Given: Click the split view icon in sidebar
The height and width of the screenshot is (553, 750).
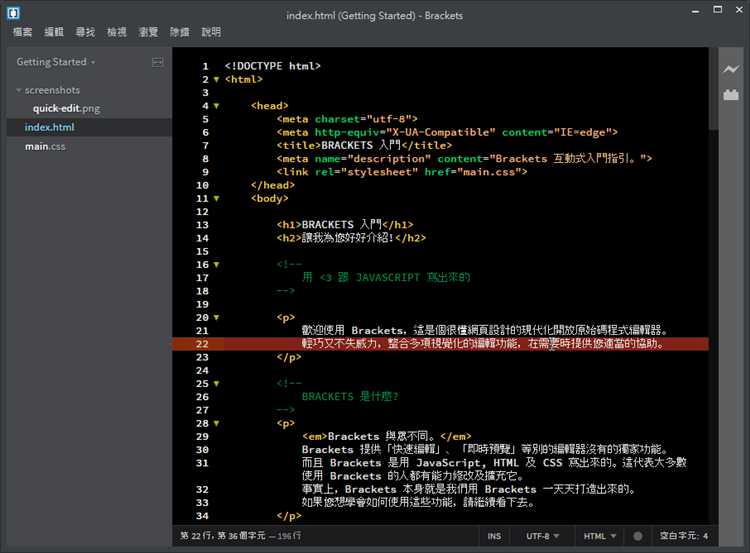Looking at the screenshot, I should click(157, 62).
